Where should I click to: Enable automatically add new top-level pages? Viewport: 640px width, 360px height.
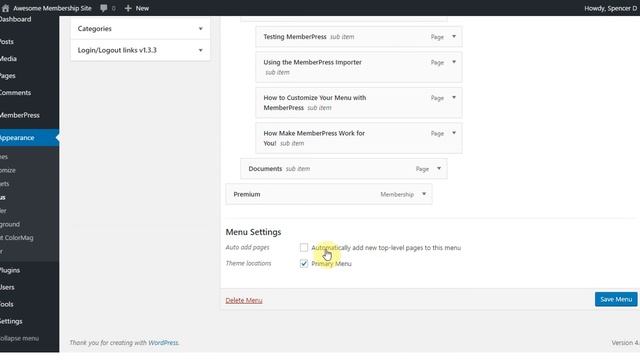coord(304,247)
